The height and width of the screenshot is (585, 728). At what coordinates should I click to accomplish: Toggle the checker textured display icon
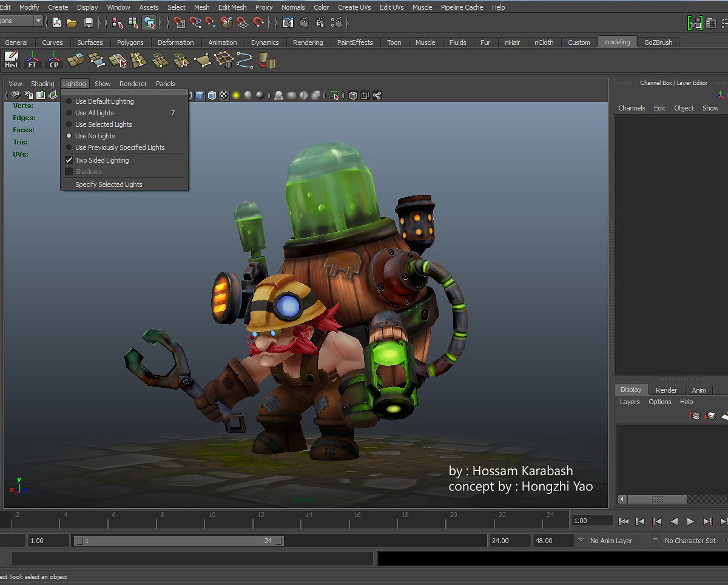(x=224, y=95)
